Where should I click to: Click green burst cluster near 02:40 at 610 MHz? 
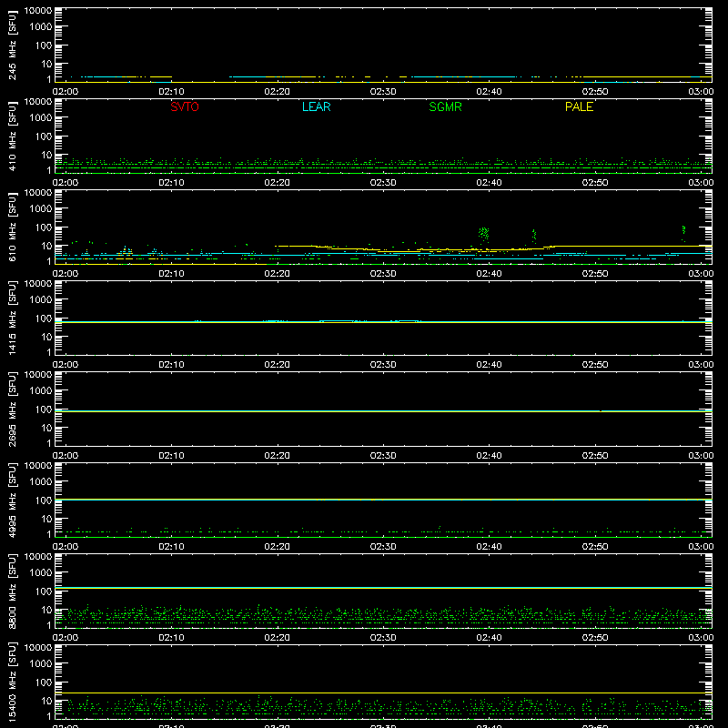[484, 235]
